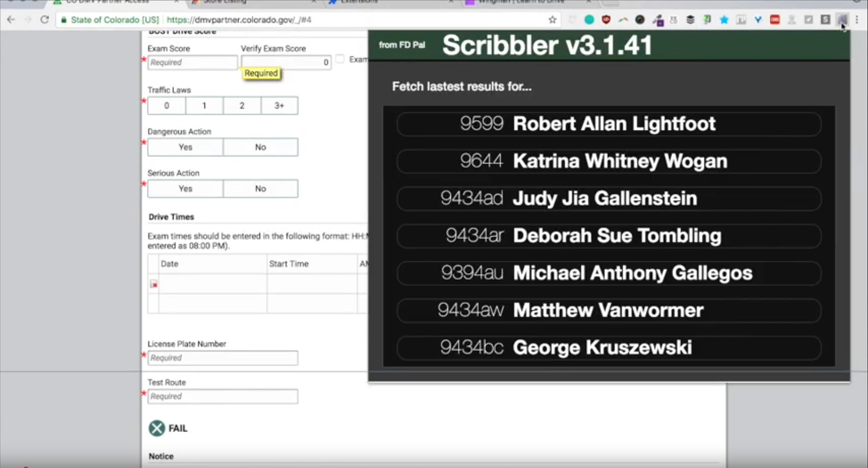Choose 3+ for Traffic Laws
Screen dimensions: 868x468
279,106
